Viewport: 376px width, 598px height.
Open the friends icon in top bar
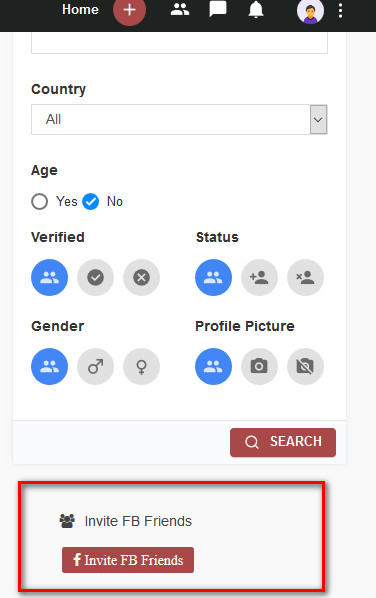(x=180, y=10)
